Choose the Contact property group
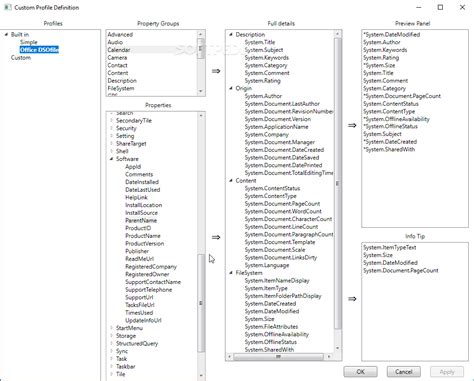This screenshot has height=381, width=474. 117,65
